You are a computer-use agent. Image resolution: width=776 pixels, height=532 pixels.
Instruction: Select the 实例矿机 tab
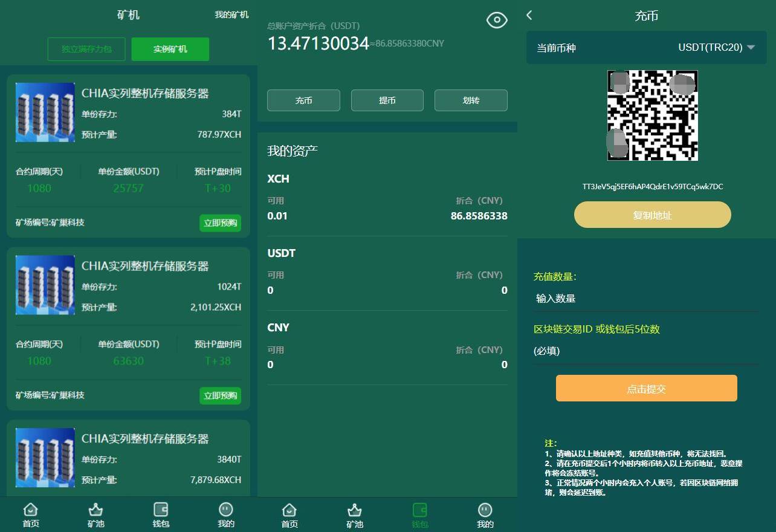170,49
